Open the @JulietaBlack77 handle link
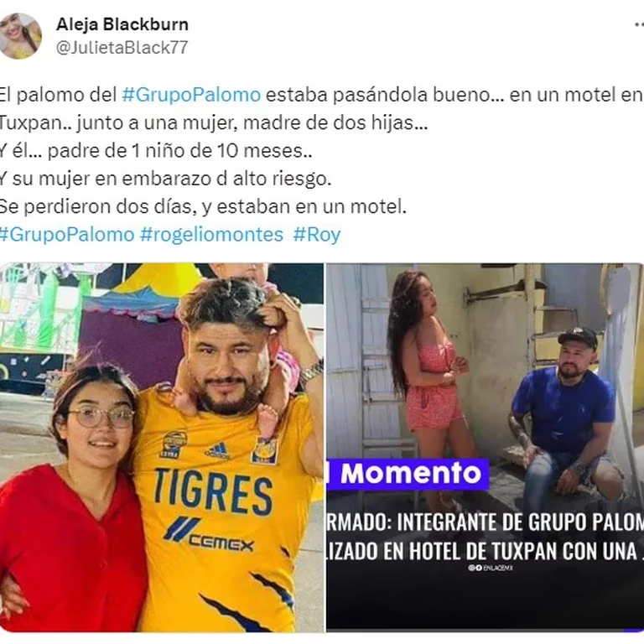 pos(122,48)
